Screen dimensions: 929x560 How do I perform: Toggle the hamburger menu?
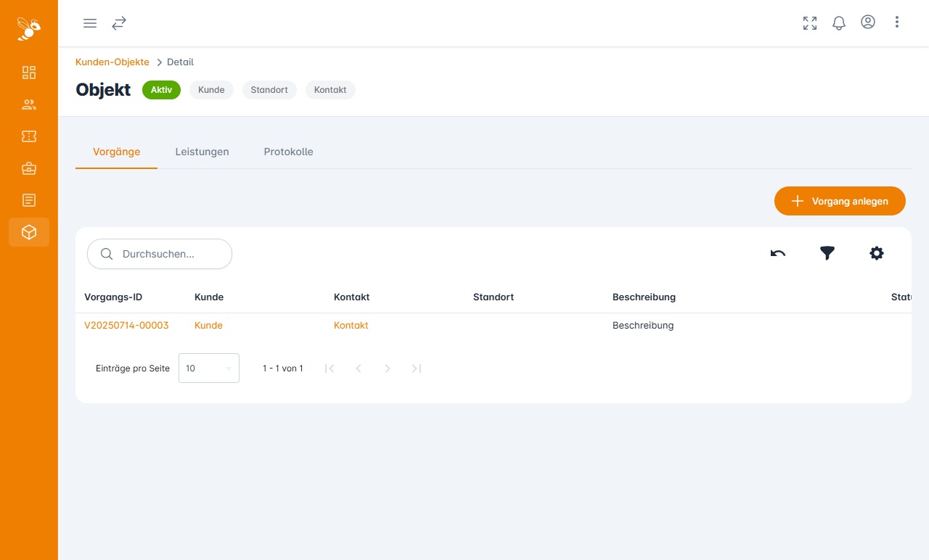[90, 23]
